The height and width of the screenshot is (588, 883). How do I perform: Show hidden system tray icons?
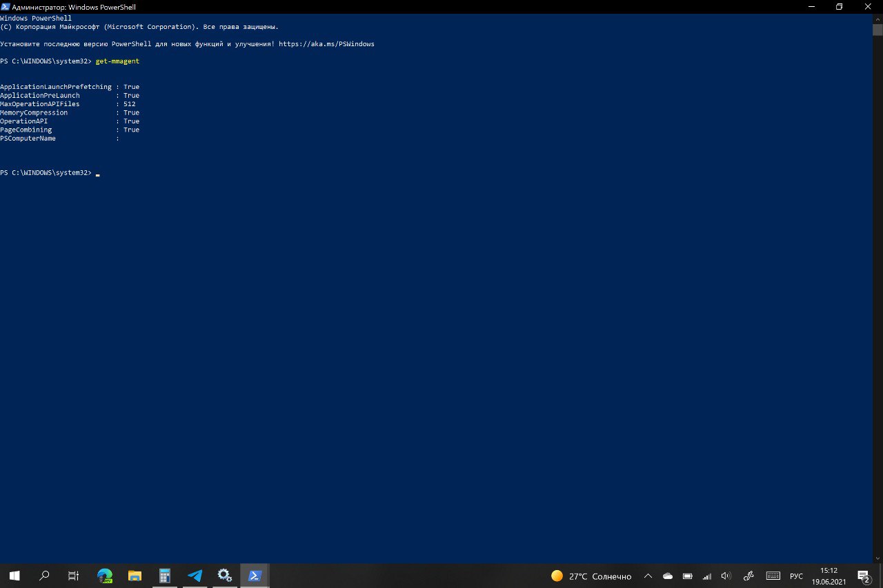648,576
